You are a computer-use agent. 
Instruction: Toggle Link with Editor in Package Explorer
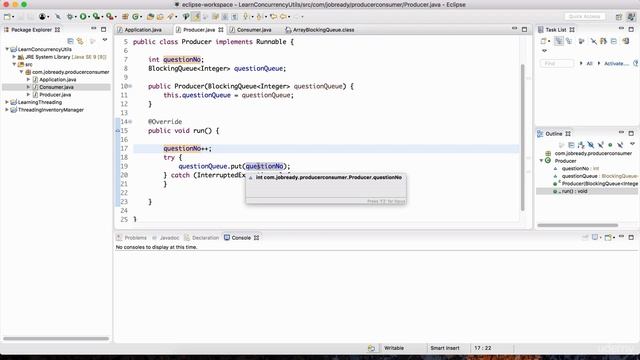click(x=80, y=41)
